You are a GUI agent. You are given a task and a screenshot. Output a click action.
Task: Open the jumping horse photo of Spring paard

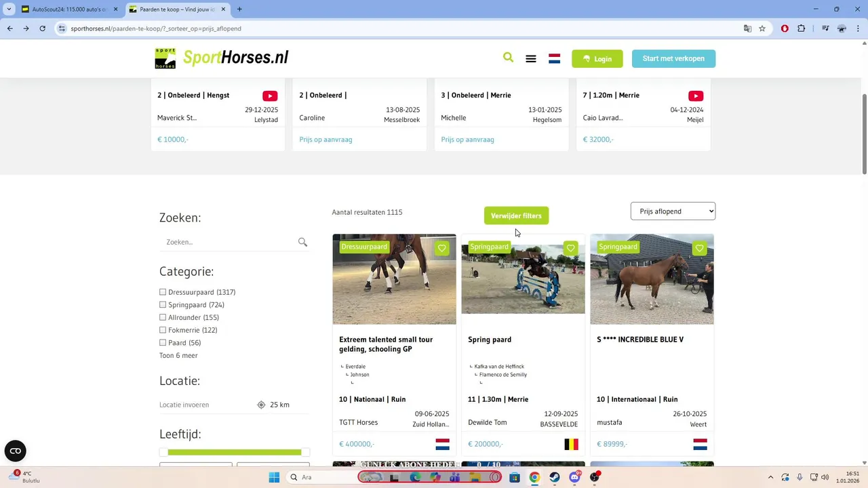523,279
